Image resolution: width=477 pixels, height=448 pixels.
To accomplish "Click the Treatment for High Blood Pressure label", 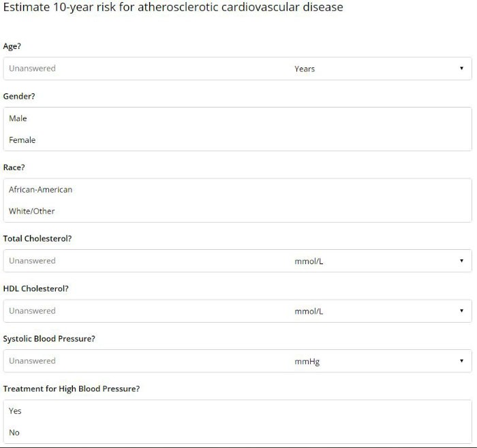I will pyautogui.click(x=72, y=389).
